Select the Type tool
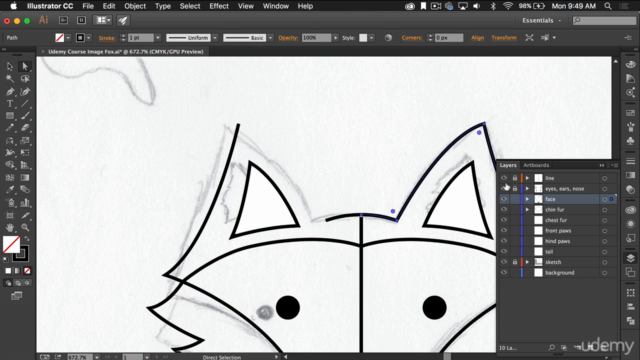Screen dimensions: 640x360 [x=10, y=104]
